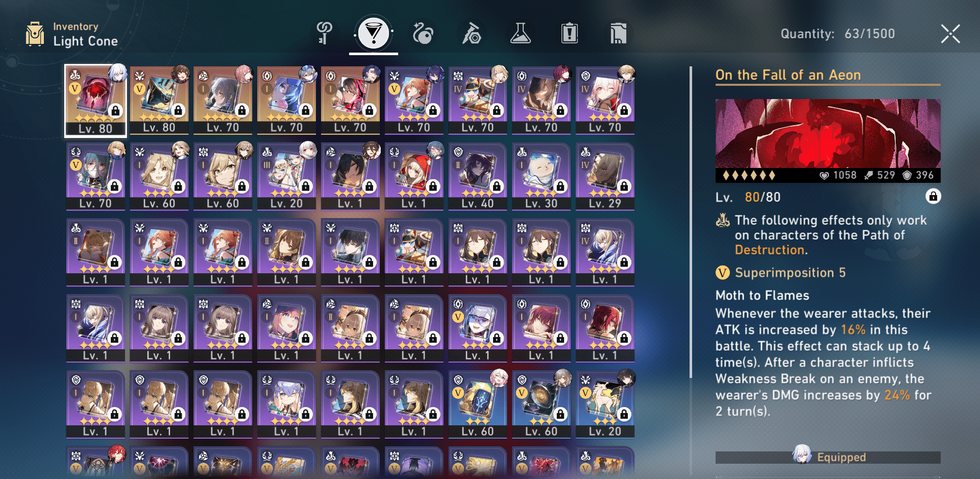980x479 pixels.
Task: Click the Equipped character bar
Action: tap(828, 457)
